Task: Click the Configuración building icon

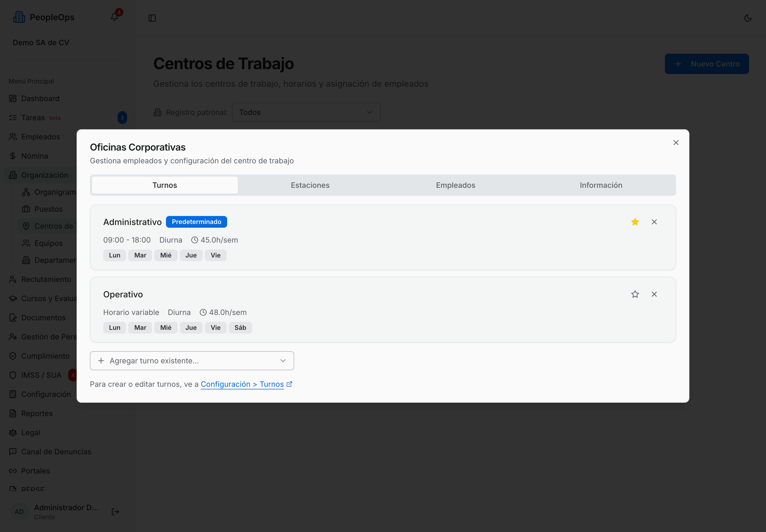Action: click(13, 395)
